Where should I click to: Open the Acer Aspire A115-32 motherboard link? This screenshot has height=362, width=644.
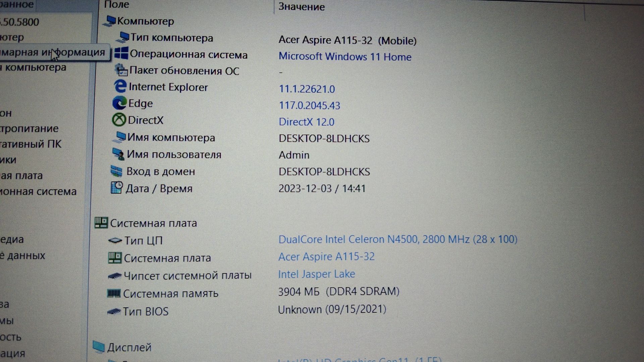[x=326, y=257]
